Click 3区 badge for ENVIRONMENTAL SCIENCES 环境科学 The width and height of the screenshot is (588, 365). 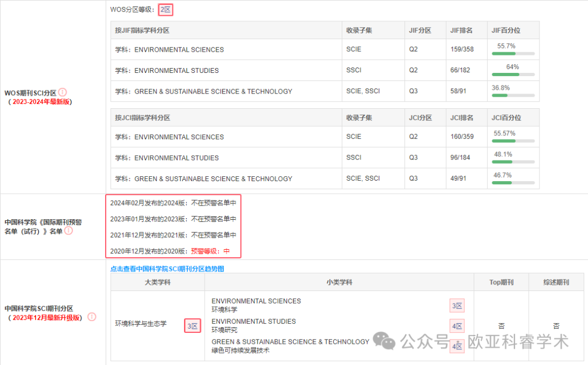point(457,306)
